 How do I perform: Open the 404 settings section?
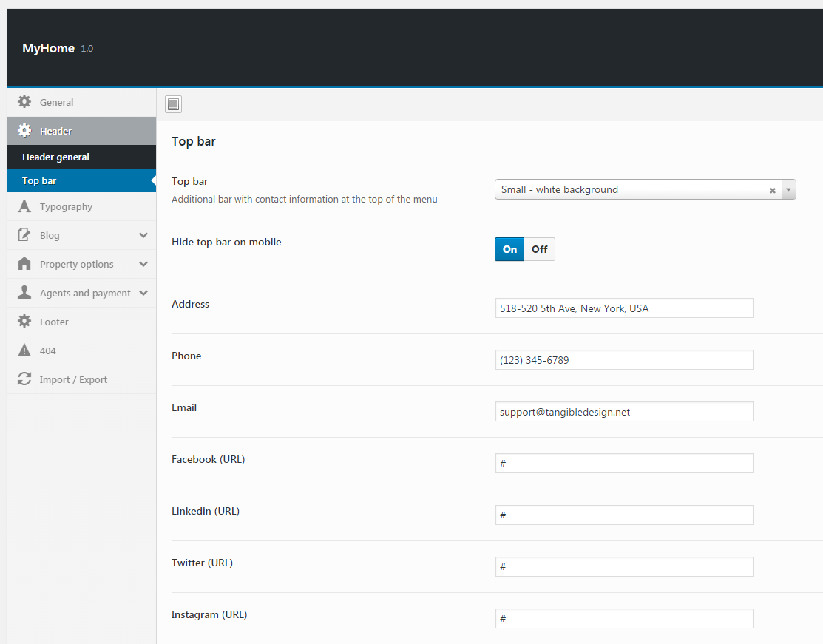(x=82, y=350)
